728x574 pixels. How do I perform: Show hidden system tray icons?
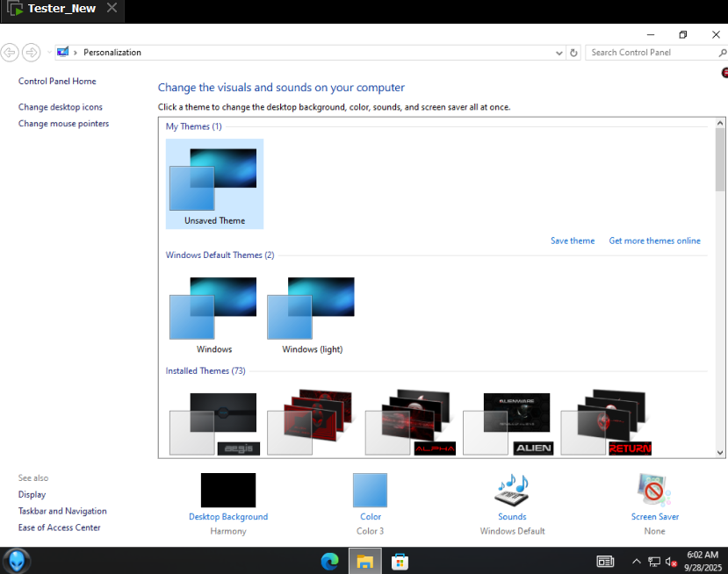point(636,561)
